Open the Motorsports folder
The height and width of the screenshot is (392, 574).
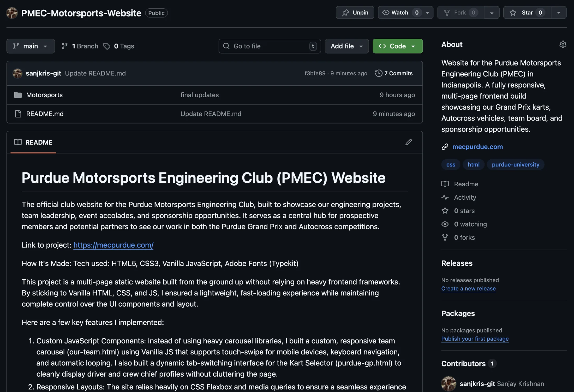point(44,95)
